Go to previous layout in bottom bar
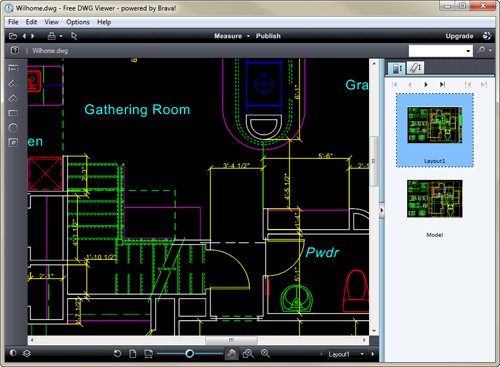Viewport: 500px width, 367px height. tap(321, 354)
